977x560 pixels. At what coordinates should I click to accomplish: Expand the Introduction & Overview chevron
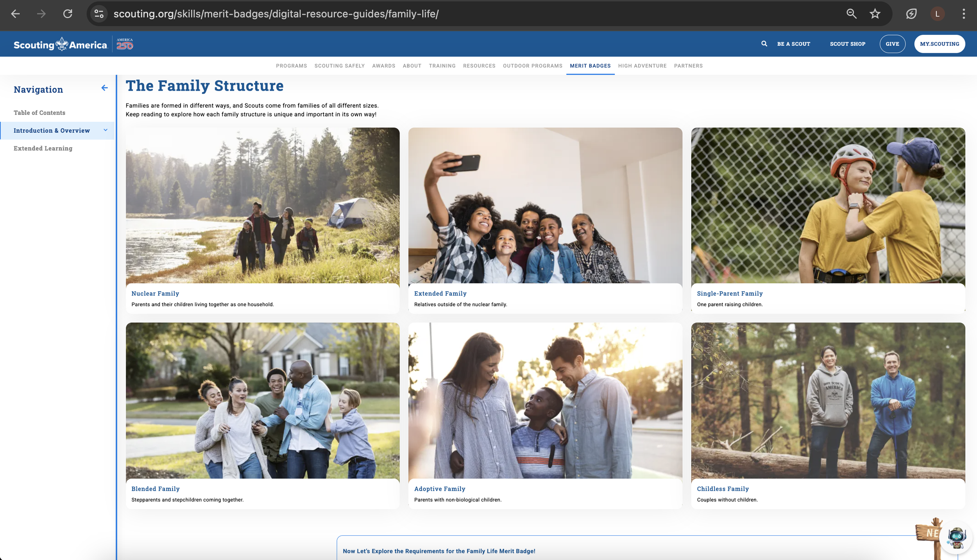(x=106, y=130)
